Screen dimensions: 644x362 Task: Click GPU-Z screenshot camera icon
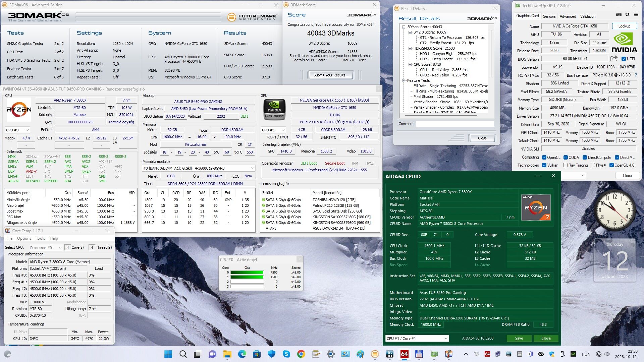coord(619,14)
